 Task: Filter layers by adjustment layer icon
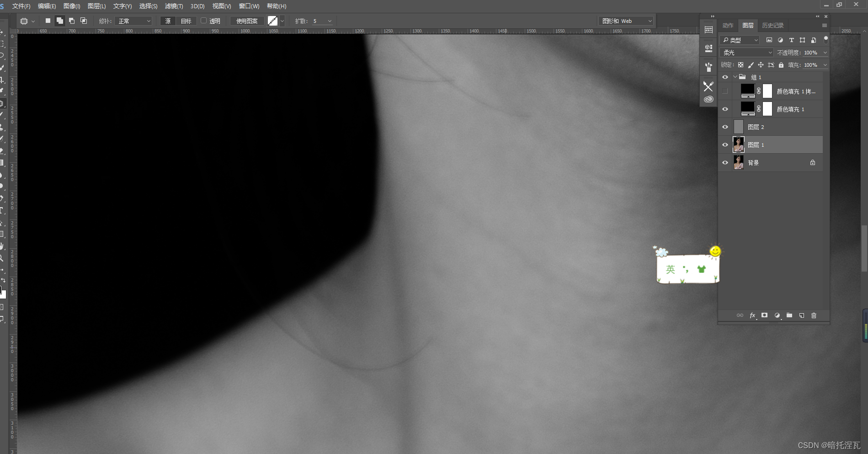coord(780,40)
